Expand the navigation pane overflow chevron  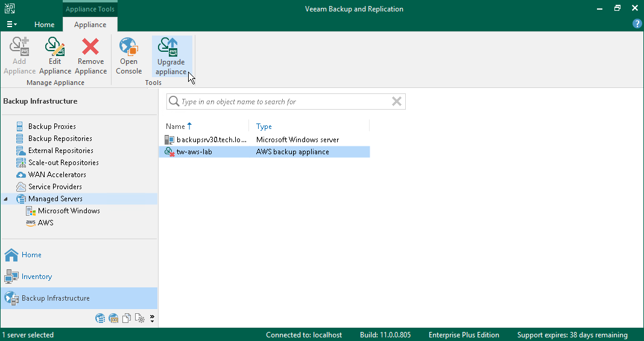pos(152,319)
